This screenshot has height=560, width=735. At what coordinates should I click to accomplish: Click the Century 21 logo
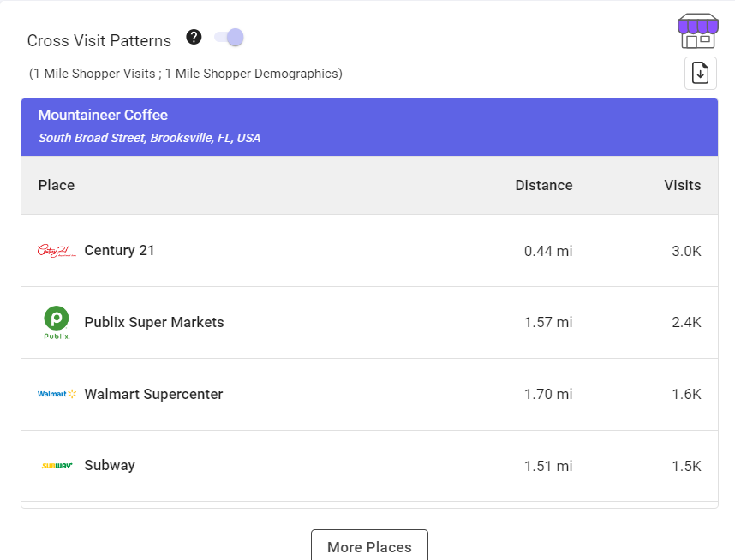57,251
